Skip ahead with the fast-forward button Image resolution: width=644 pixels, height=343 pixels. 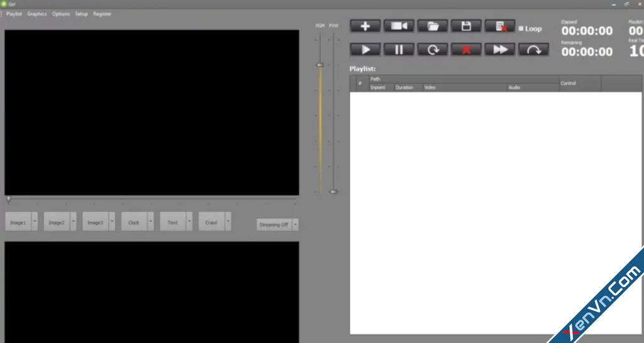pos(500,50)
